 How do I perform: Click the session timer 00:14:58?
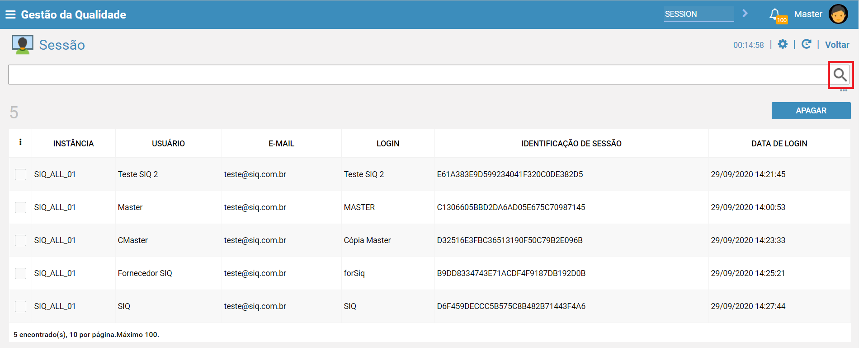coord(749,45)
